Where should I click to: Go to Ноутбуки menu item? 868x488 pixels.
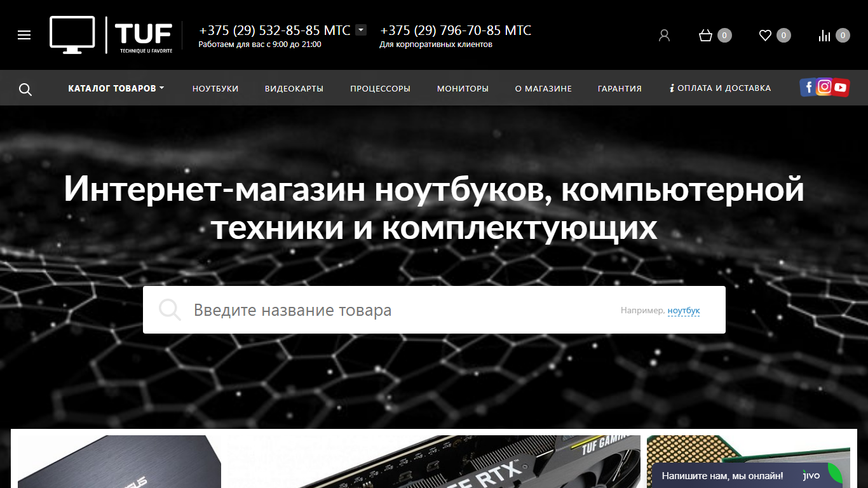(x=215, y=88)
